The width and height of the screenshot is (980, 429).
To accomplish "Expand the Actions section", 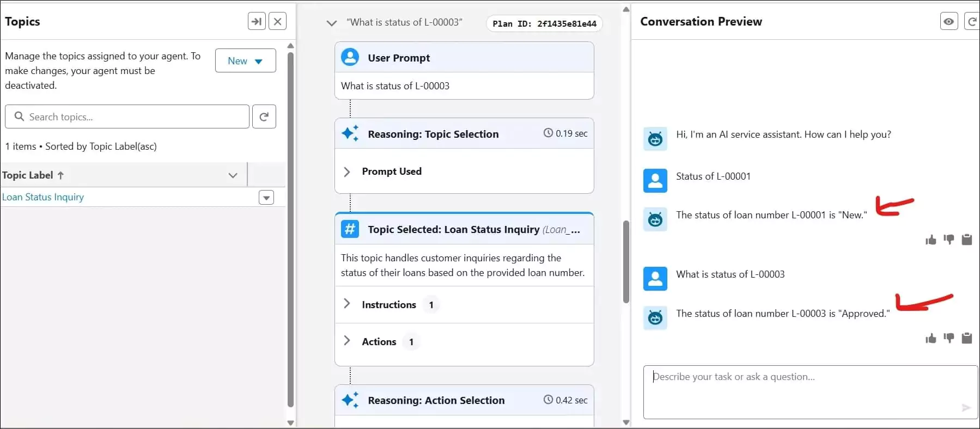I will click(346, 341).
